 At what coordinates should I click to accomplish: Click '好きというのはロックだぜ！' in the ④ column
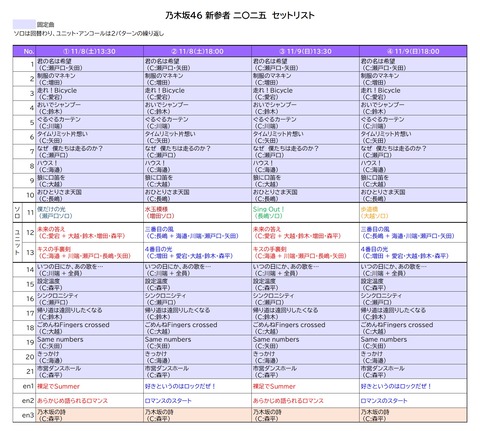click(x=396, y=386)
